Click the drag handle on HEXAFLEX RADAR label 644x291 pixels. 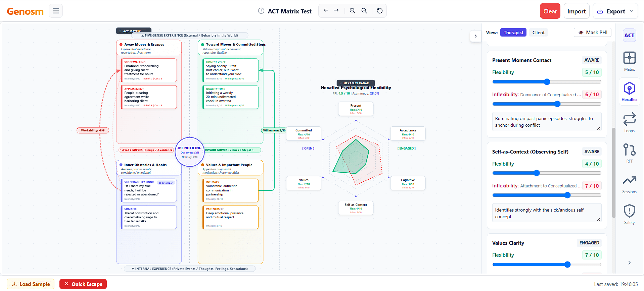pyautogui.click(x=341, y=83)
